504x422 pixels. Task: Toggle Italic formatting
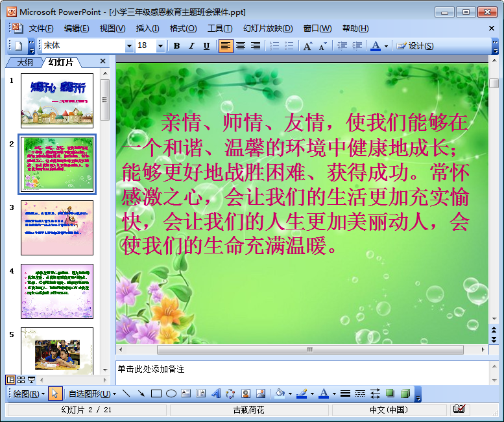point(191,46)
